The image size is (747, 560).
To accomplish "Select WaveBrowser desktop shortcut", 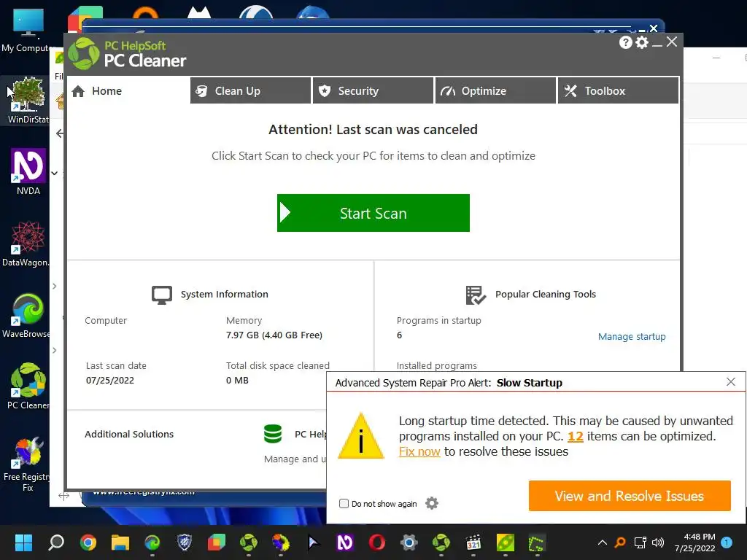I will coord(26,315).
